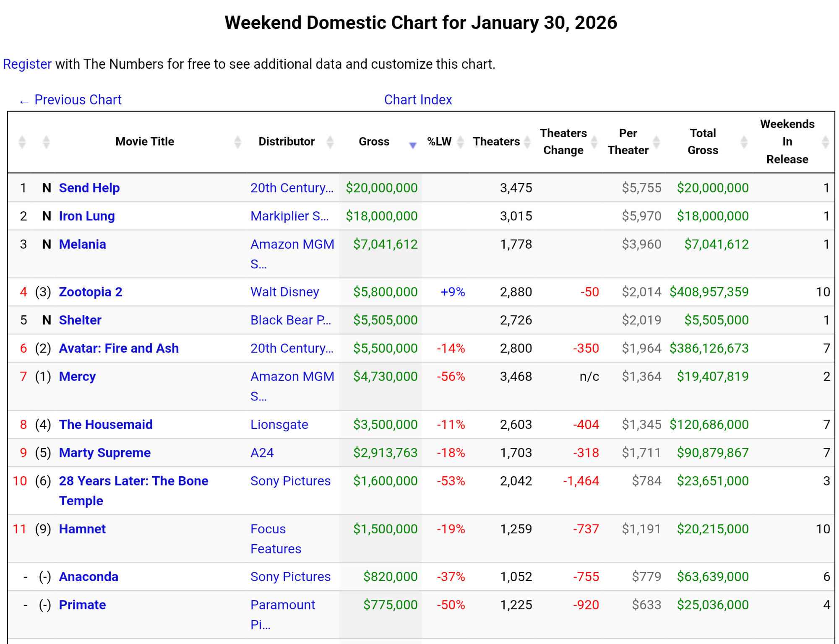Open the Zootopia 2 movie page
Screen dimensions: 839x644
coord(91,292)
